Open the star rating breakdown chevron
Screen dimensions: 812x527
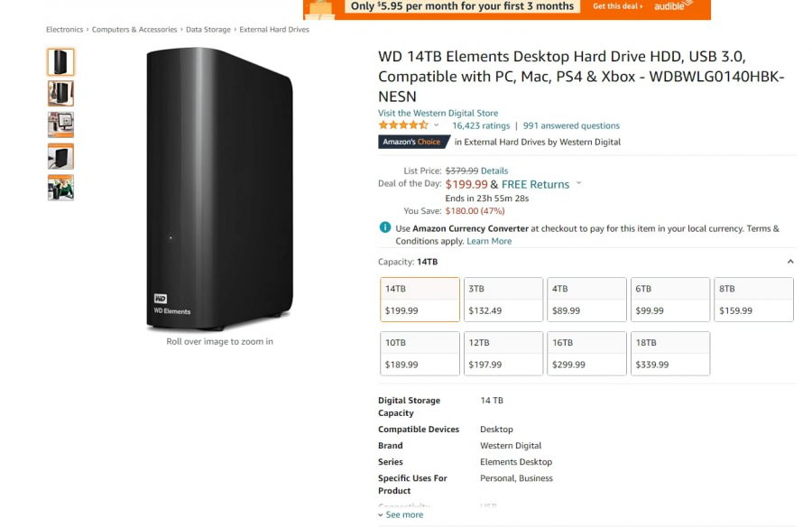436,125
